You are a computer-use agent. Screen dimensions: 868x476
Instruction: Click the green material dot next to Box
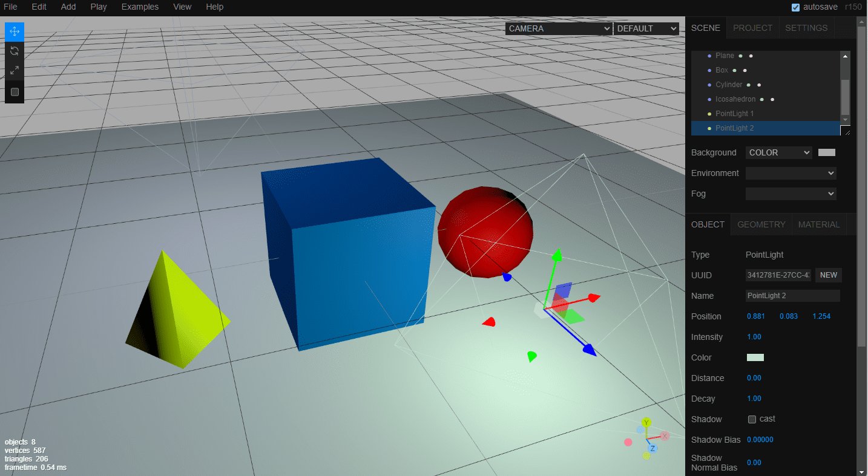pos(734,70)
